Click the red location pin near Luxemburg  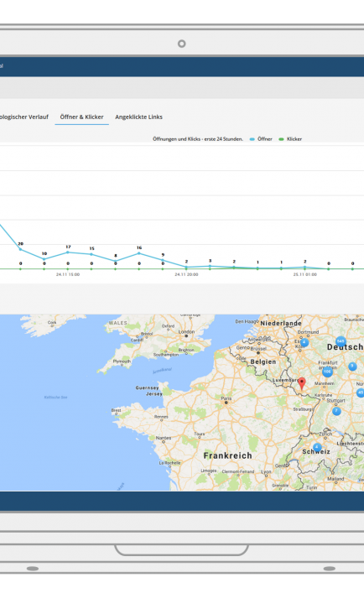(x=302, y=383)
